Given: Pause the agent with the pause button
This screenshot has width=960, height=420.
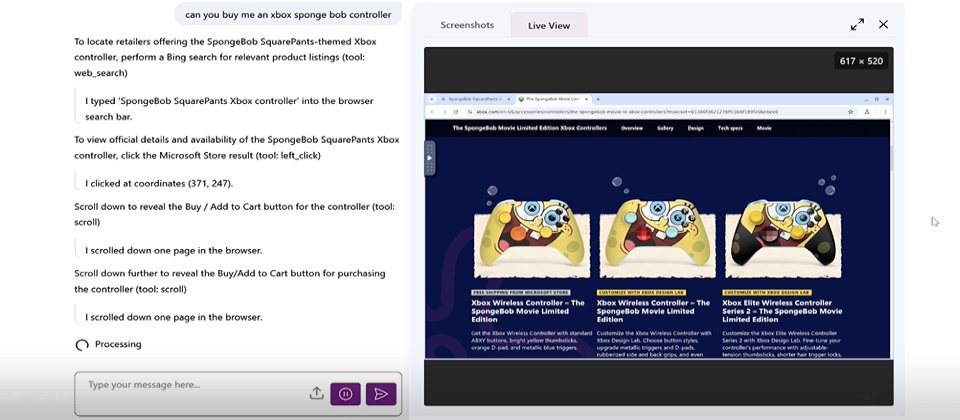Looking at the screenshot, I should (346, 394).
